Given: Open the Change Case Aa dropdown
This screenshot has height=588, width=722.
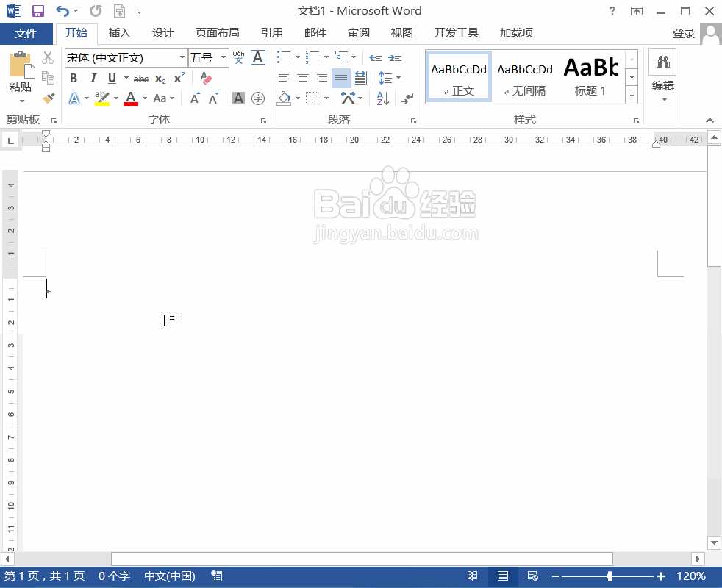Looking at the screenshot, I should click(164, 98).
